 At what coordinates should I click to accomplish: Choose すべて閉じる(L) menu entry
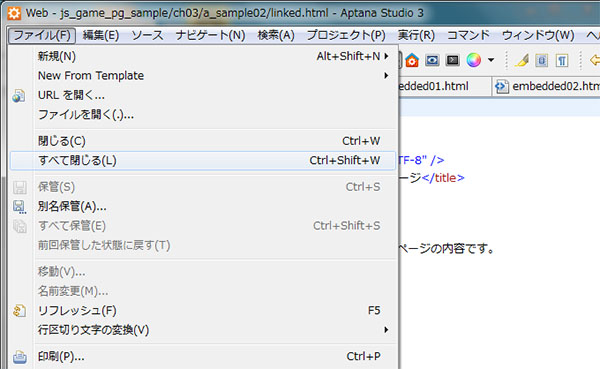coord(203,160)
